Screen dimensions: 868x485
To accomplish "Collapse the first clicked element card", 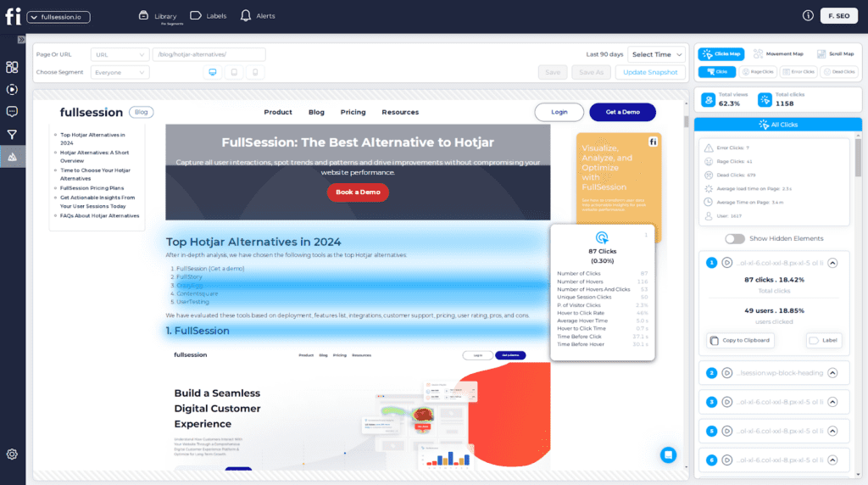I will [832, 263].
